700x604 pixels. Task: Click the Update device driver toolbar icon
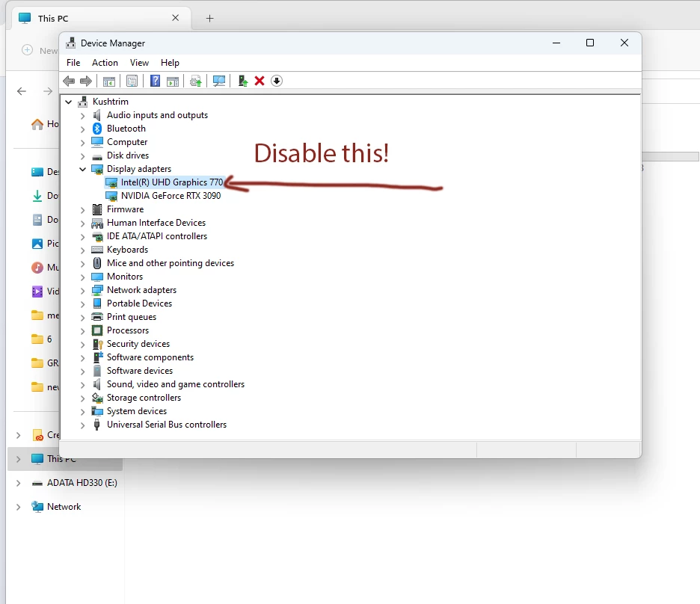pos(195,81)
